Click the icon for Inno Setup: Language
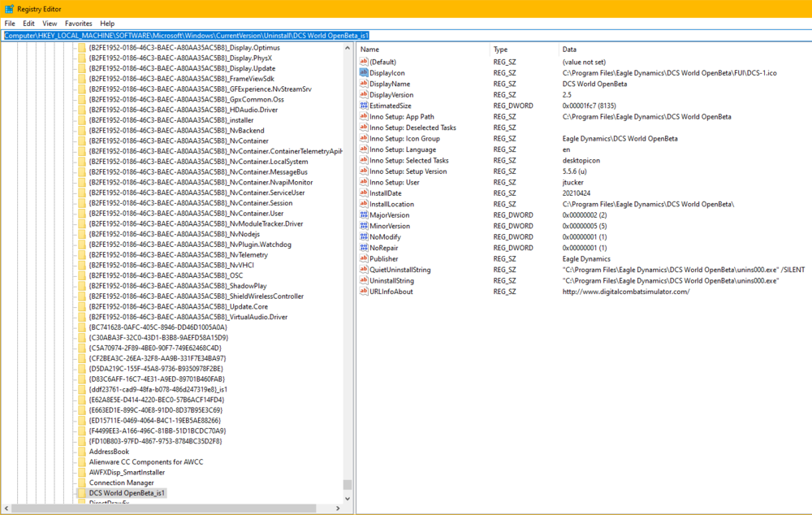812x515 pixels. click(364, 149)
